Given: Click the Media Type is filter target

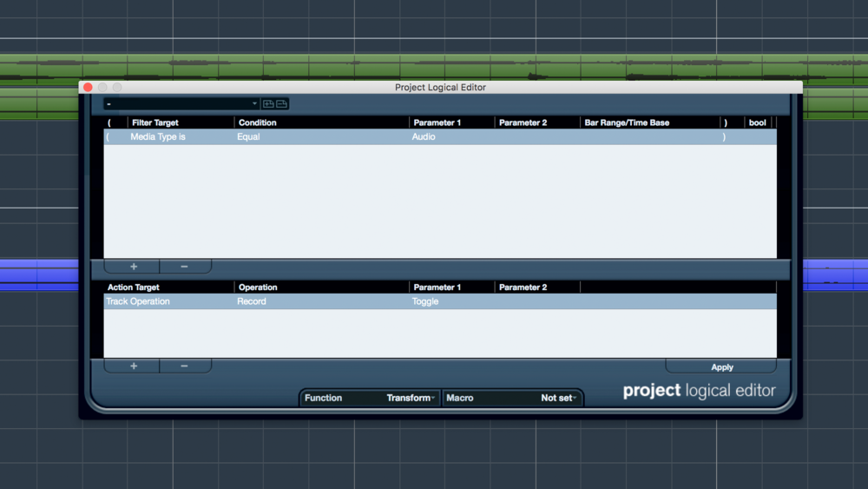Looking at the screenshot, I should click(x=158, y=137).
